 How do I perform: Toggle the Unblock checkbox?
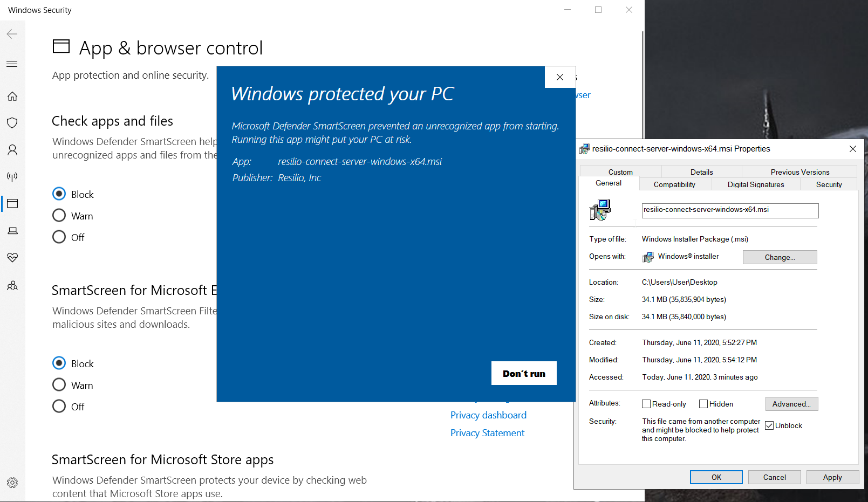coord(769,425)
